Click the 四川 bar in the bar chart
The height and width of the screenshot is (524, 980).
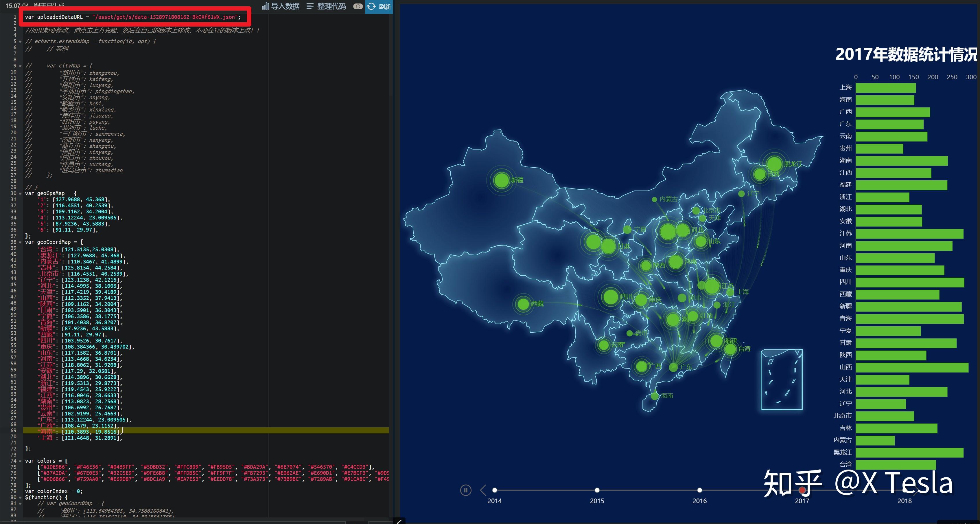pos(910,283)
